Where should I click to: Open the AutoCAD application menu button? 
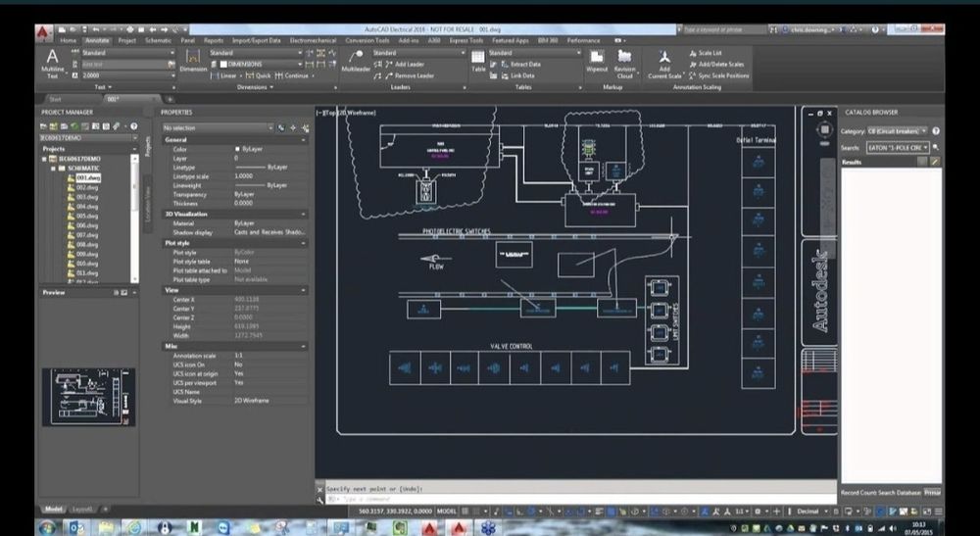(x=43, y=33)
